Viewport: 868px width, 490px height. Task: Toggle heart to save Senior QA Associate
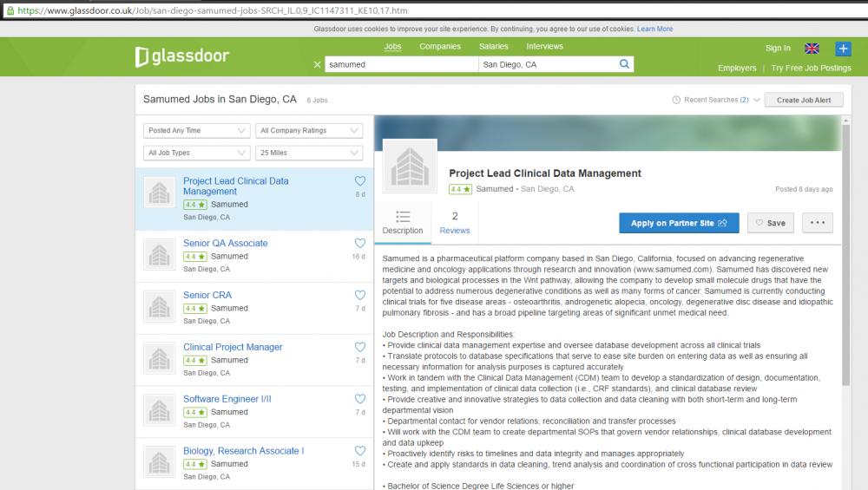point(360,244)
